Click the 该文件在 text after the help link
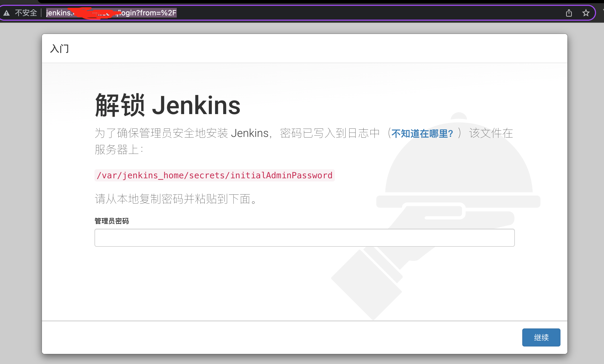This screenshot has width=604, height=364. (x=491, y=133)
